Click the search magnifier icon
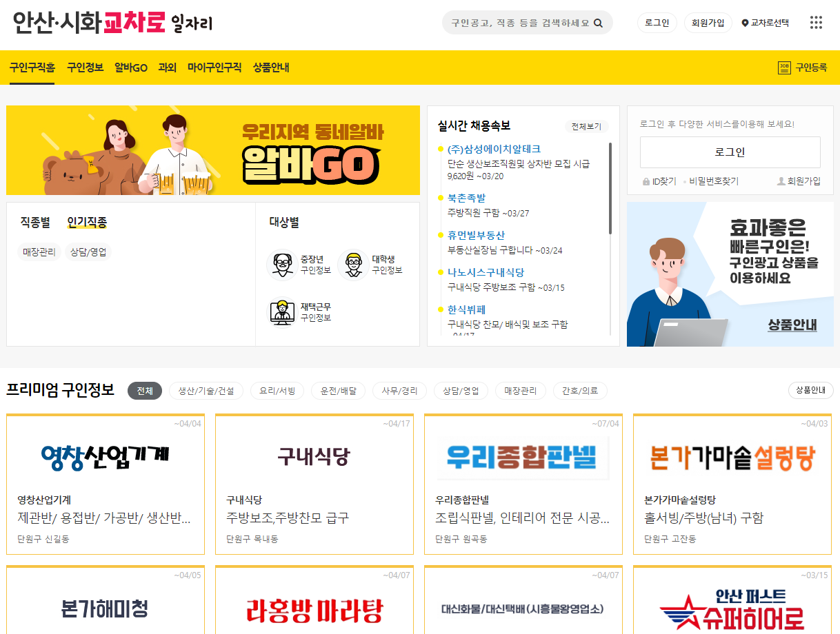This screenshot has height=634, width=840. coord(598,23)
